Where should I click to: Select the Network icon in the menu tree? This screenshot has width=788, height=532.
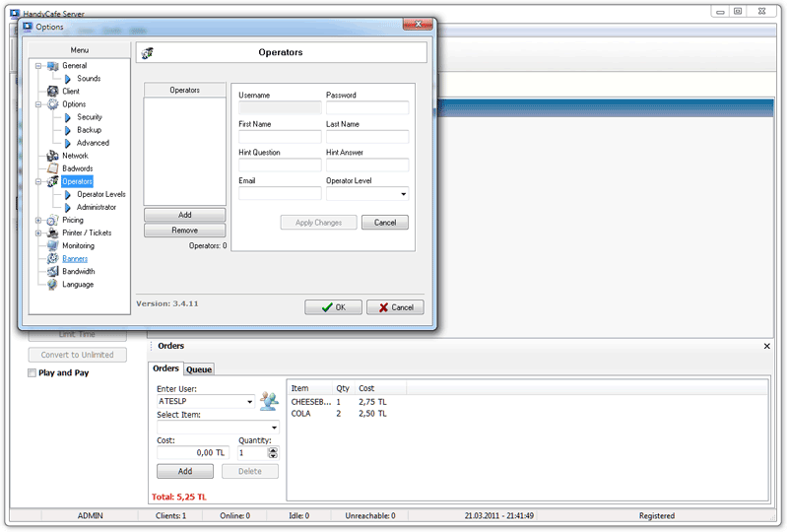(53, 156)
